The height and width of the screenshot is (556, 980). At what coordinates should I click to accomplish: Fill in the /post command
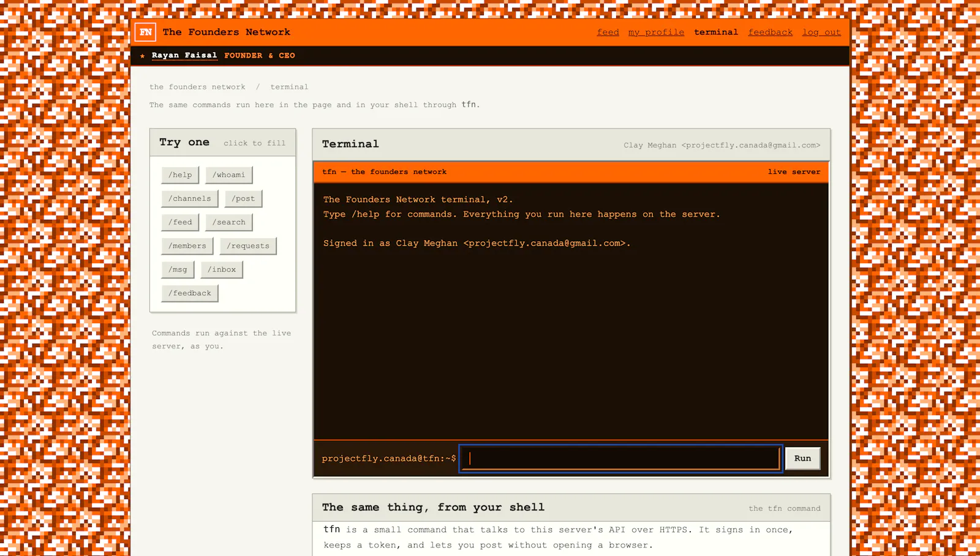(x=243, y=198)
